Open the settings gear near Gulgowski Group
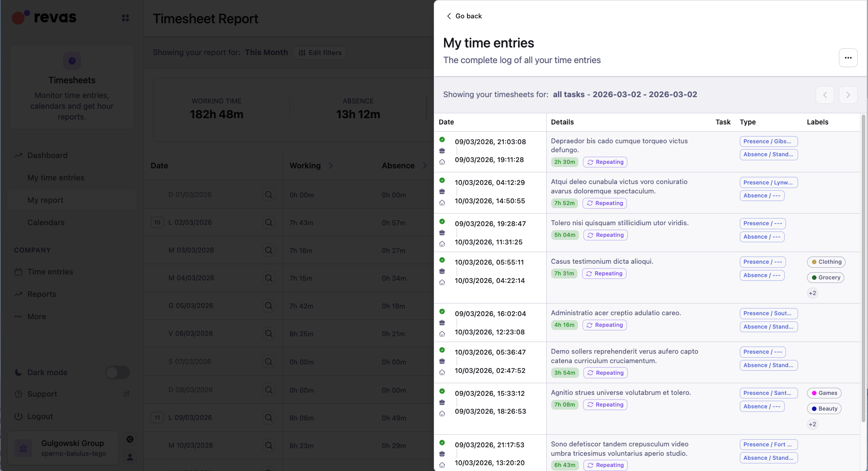The image size is (868, 471). point(130,439)
